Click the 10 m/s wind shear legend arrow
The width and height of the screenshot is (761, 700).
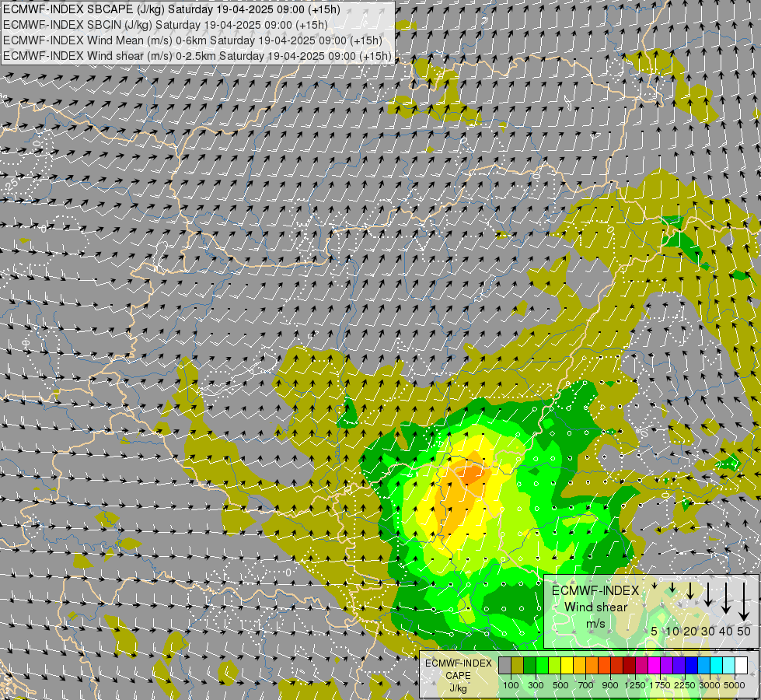coord(672,588)
